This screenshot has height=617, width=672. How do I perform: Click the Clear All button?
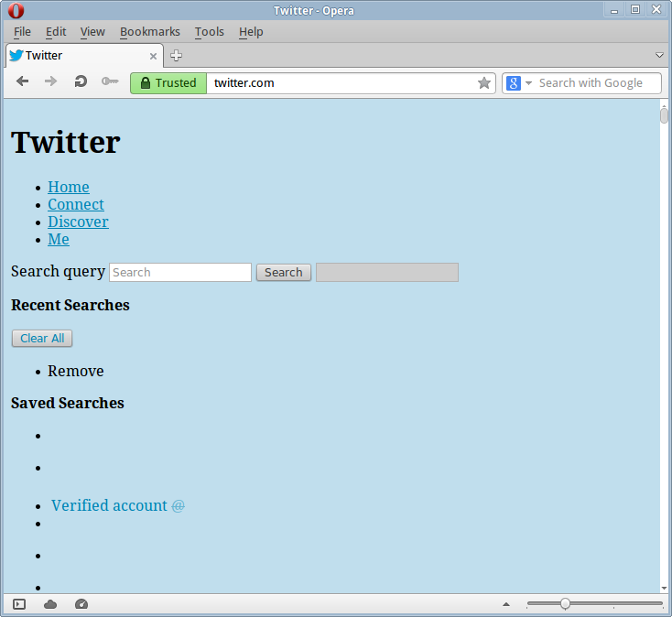[42, 339]
